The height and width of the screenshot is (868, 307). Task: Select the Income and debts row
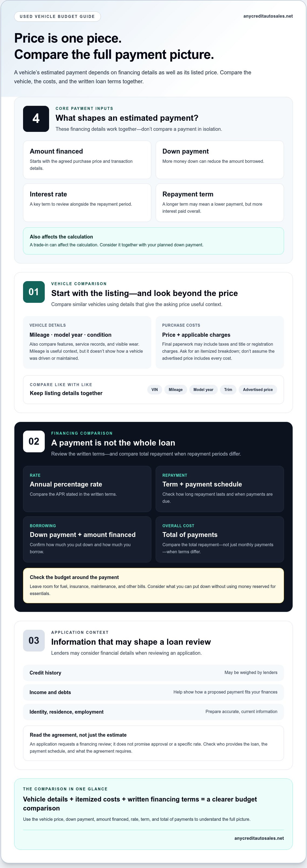click(153, 692)
